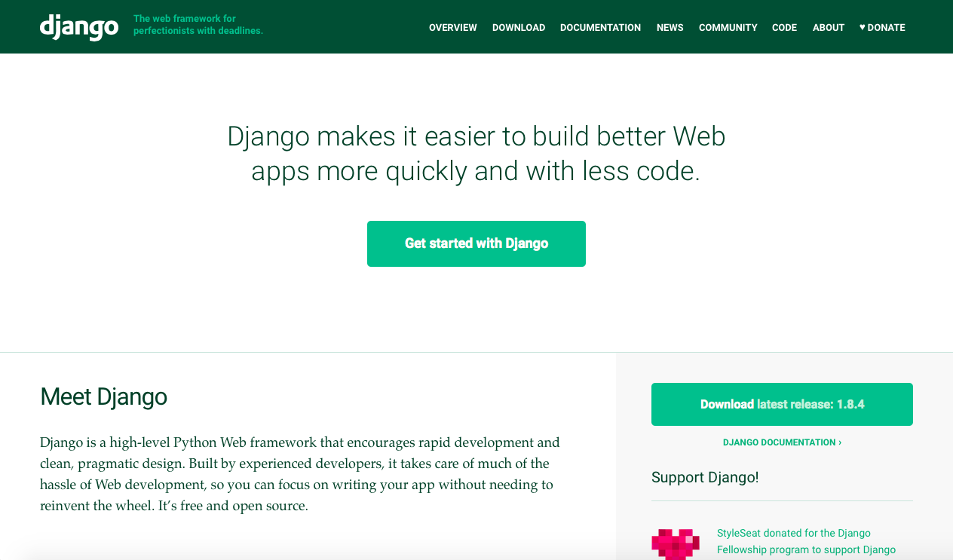
Task: Go to Documentation in top navigation
Action: tap(601, 27)
